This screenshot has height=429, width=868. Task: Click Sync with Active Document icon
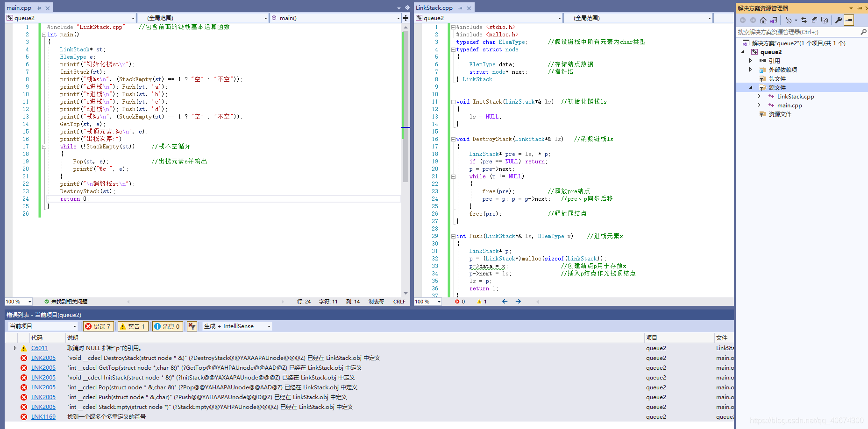click(x=804, y=20)
